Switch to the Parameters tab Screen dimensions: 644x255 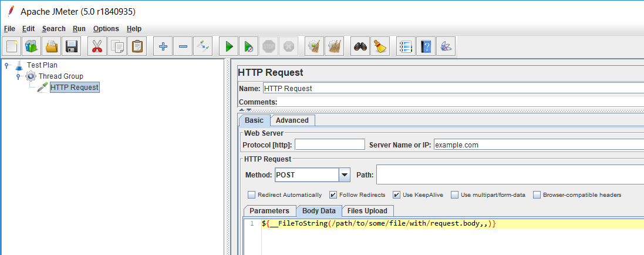coord(269,210)
